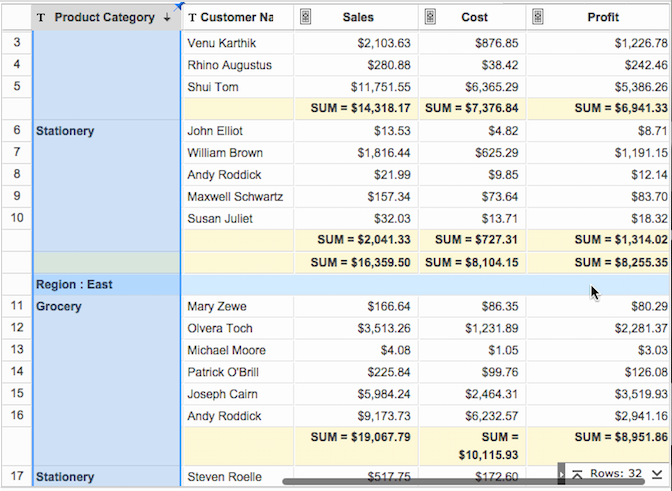Click the currency type icon in Sales header
This screenshot has height=491, width=672.
click(306, 18)
